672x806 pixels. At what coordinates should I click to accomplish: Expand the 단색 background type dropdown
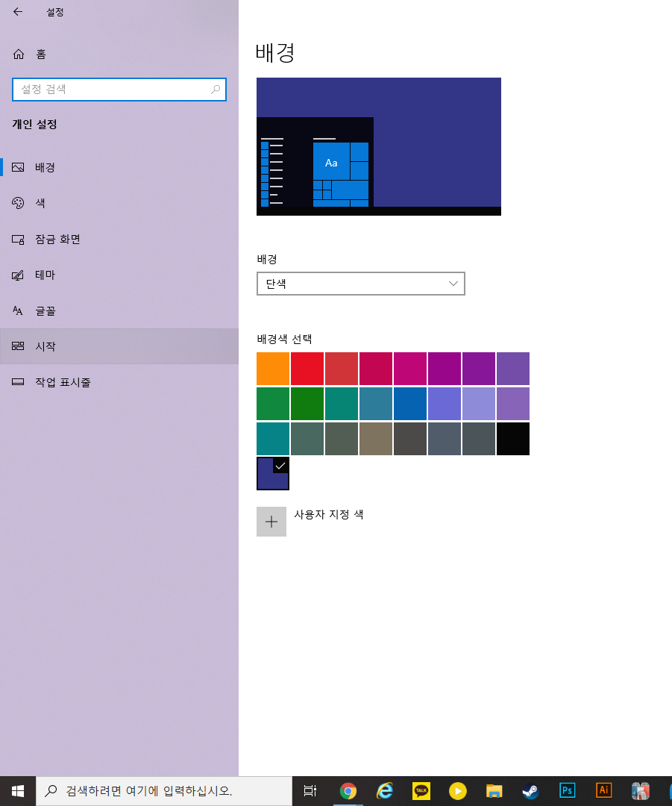361,284
